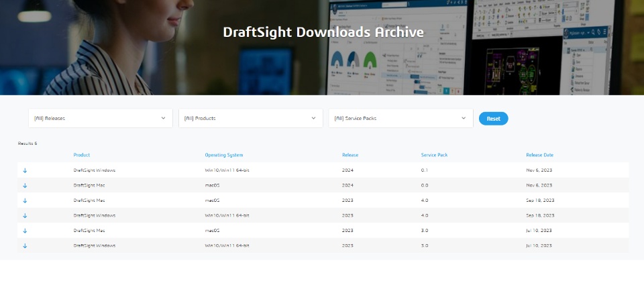Click Sep 18, 2023 date in Windows row
The width and height of the screenshot is (644, 283).
540,215
